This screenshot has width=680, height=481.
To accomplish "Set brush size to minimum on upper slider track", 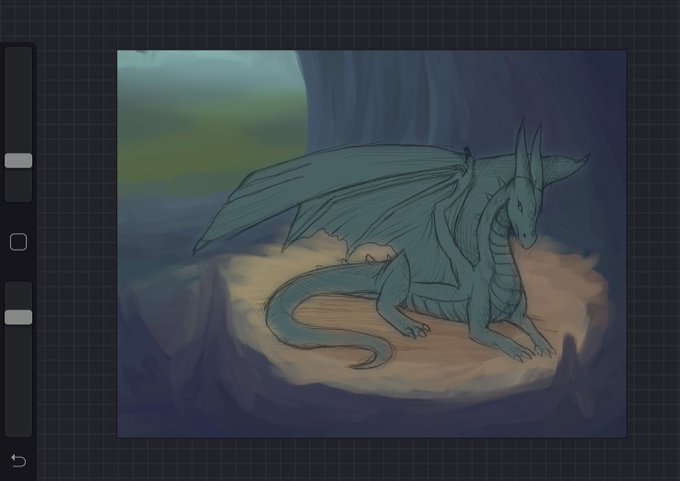I will [18, 199].
